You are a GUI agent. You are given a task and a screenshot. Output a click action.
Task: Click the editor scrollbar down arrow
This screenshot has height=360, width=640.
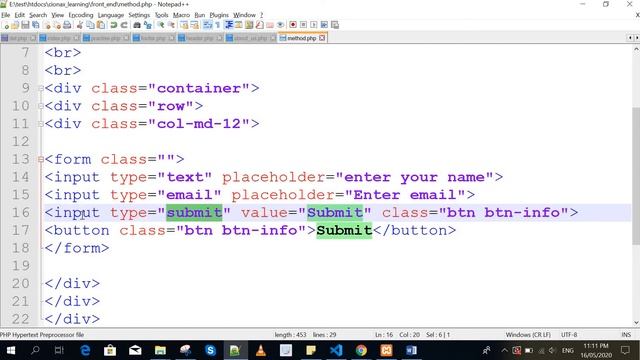point(636,323)
